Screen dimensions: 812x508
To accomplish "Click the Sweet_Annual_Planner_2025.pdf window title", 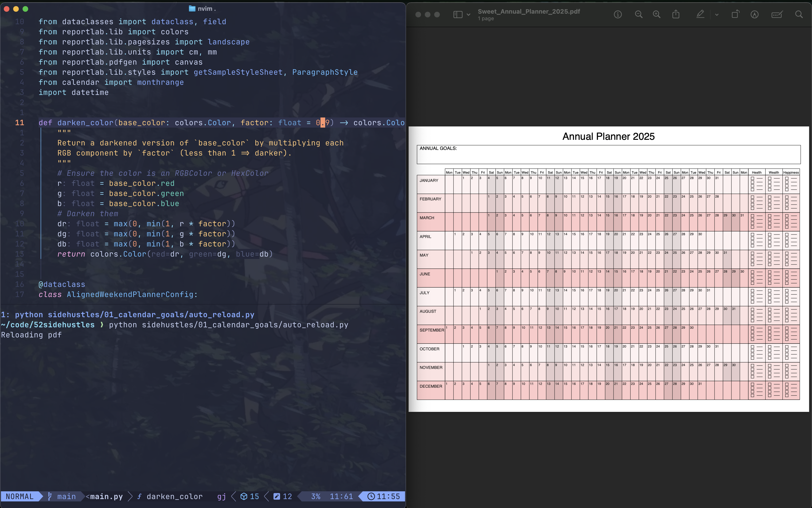I will (x=529, y=12).
